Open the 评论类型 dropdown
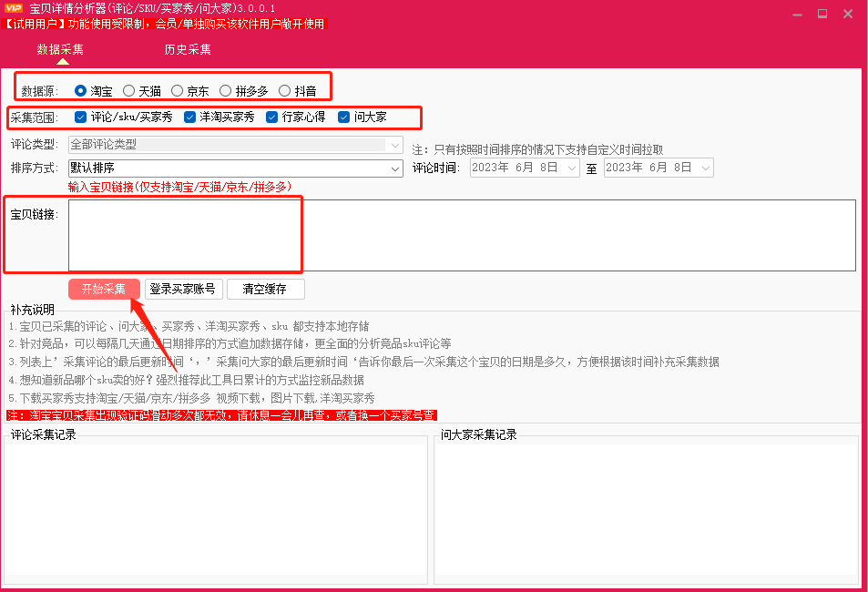The width and height of the screenshot is (868, 592). pos(236,145)
